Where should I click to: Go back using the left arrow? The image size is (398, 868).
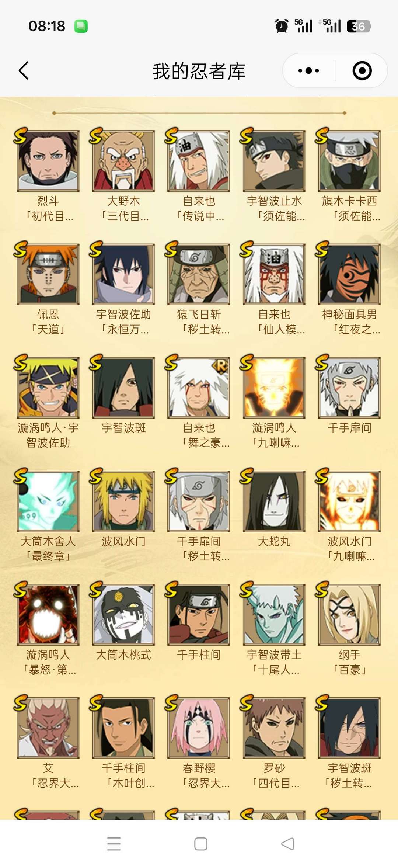coord(24,70)
